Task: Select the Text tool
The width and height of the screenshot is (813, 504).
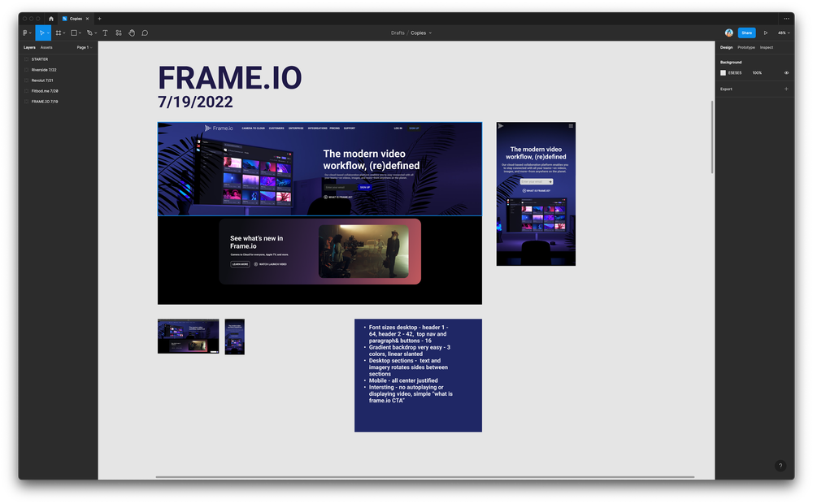Action: [105, 33]
